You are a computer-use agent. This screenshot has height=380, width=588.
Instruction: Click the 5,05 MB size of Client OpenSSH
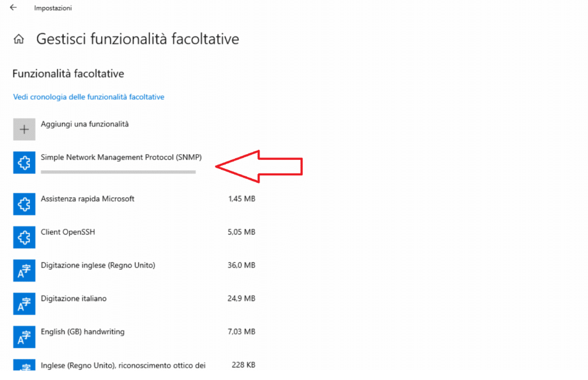pyautogui.click(x=241, y=232)
